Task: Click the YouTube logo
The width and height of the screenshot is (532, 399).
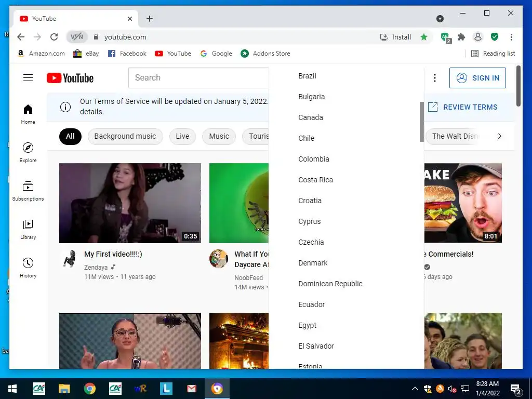Action: 70,78
